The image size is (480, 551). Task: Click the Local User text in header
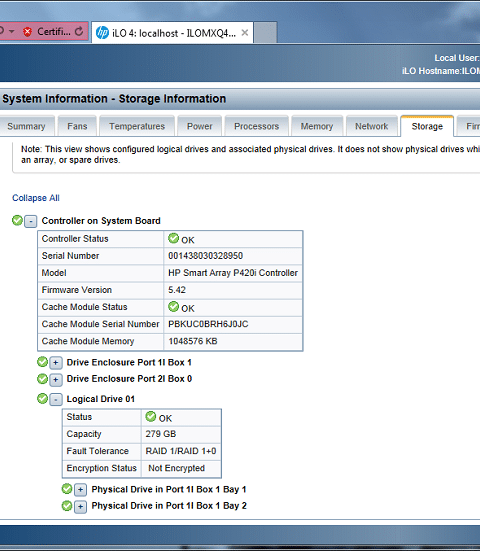coord(457,58)
